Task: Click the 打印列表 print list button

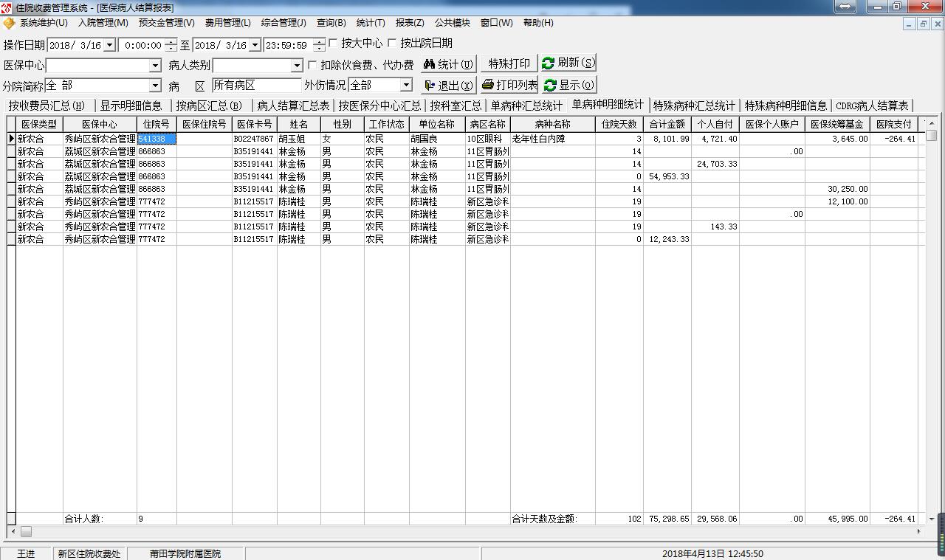Action: [509, 85]
